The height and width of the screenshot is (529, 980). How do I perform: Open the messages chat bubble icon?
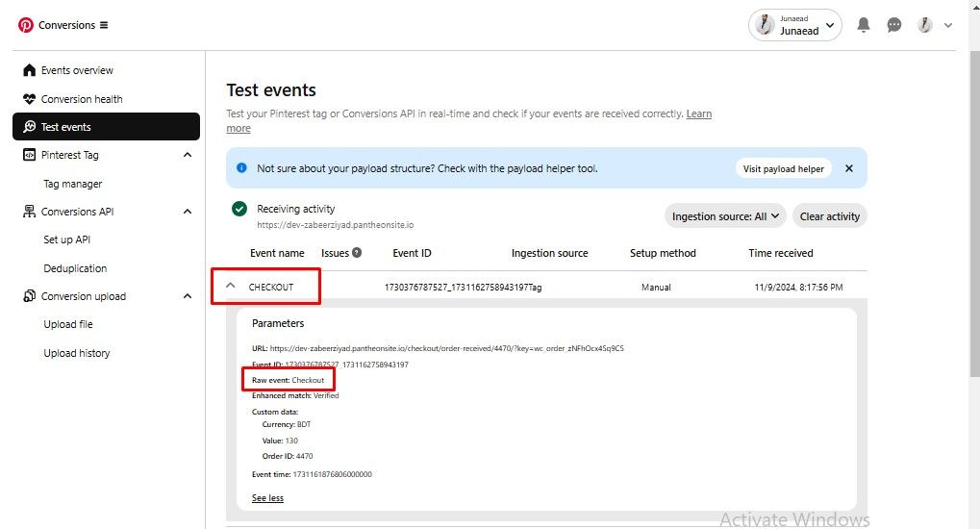tap(894, 25)
